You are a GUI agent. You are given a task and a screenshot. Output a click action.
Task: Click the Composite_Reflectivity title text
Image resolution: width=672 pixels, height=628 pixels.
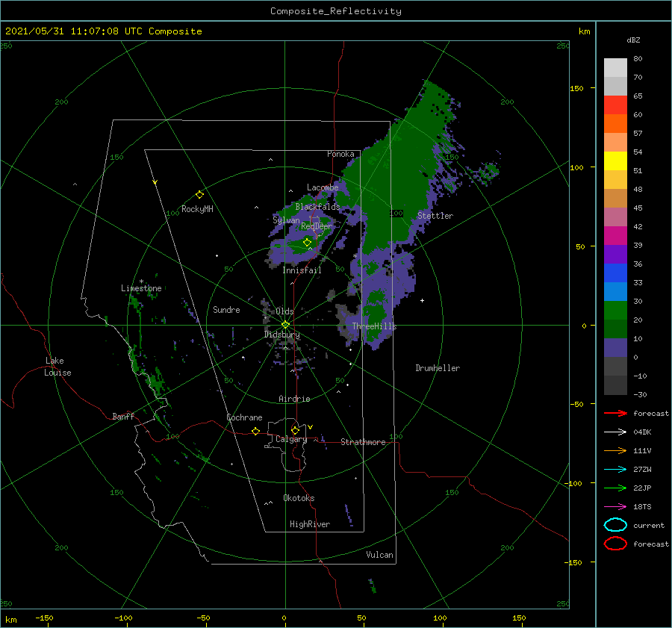coord(336,11)
